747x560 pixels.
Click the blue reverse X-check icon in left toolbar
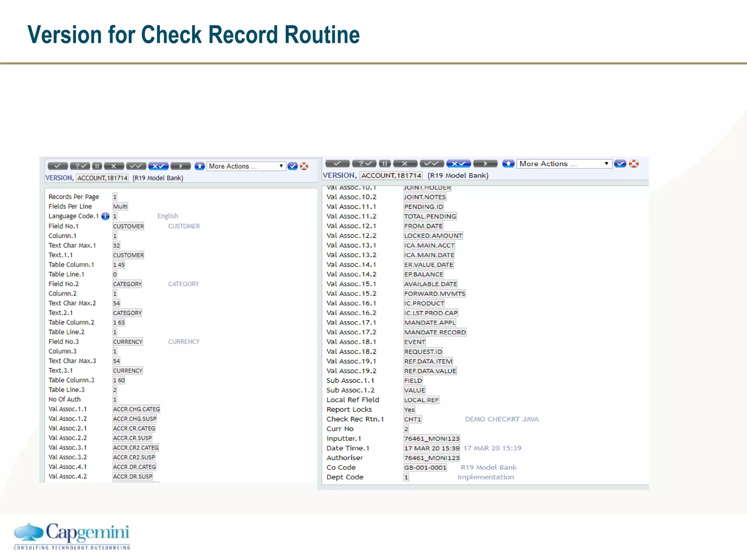158,166
